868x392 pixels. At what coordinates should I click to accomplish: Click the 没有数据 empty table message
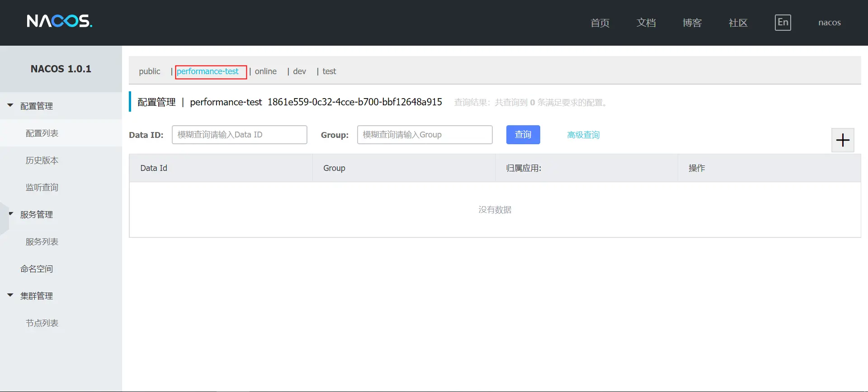tap(495, 210)
